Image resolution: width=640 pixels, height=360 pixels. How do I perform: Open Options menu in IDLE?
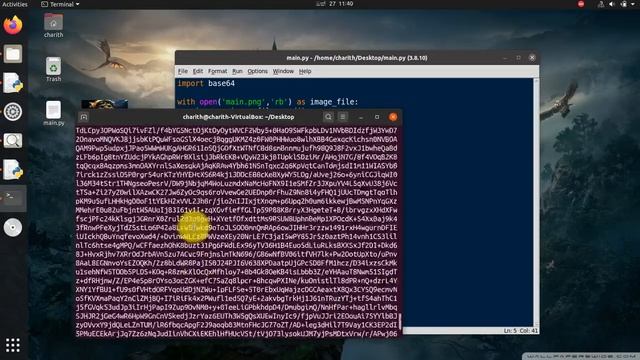258,71
